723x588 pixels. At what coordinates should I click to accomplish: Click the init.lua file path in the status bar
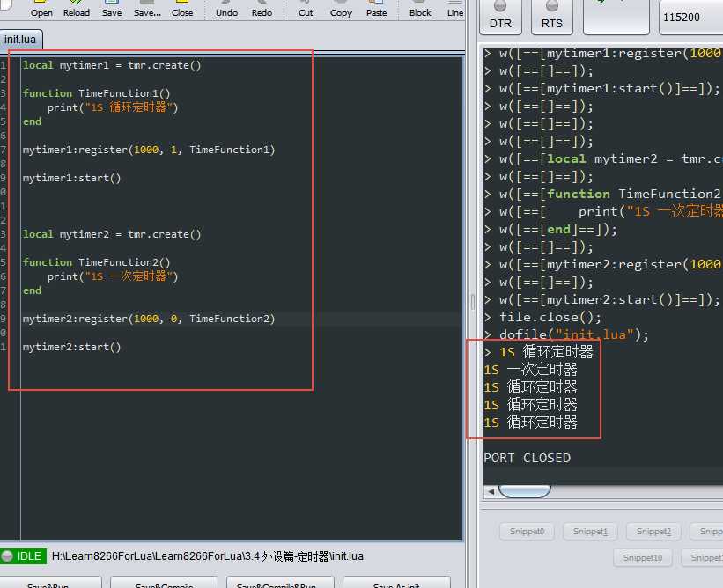click(x=208, y=556)
